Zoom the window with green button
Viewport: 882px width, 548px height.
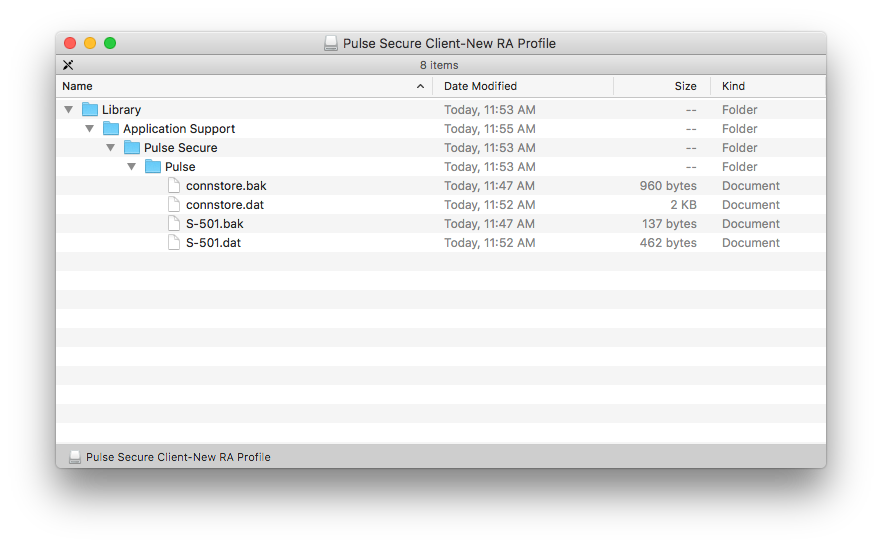point(110,43)
